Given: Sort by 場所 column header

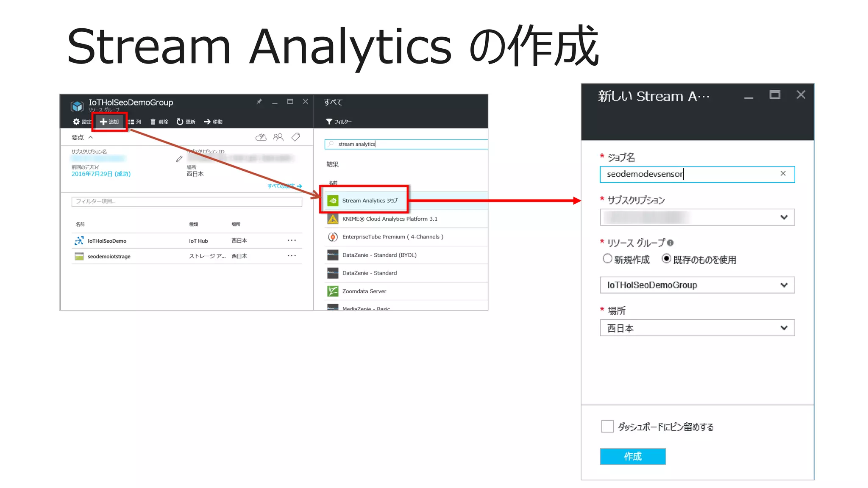Looking at the screenshot, I should tap(236, 224).
